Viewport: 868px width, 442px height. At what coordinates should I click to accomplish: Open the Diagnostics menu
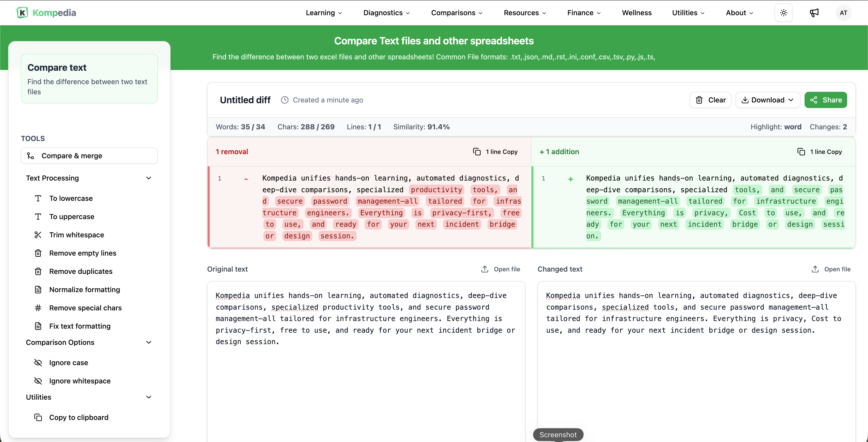386,13
